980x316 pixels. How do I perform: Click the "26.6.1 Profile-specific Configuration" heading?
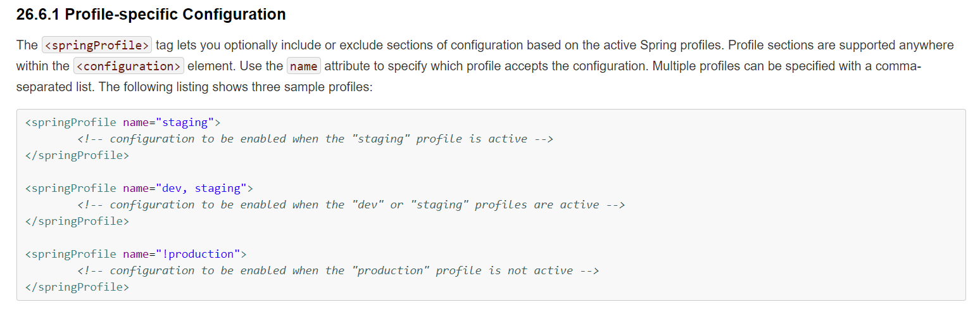[151, 15]
